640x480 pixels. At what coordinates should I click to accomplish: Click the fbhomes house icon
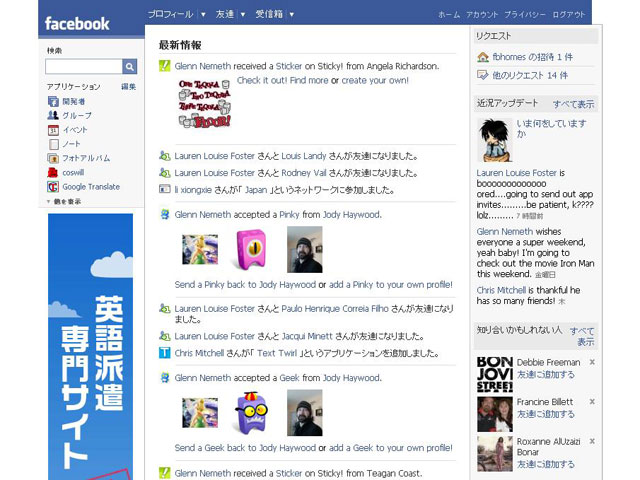483,57
